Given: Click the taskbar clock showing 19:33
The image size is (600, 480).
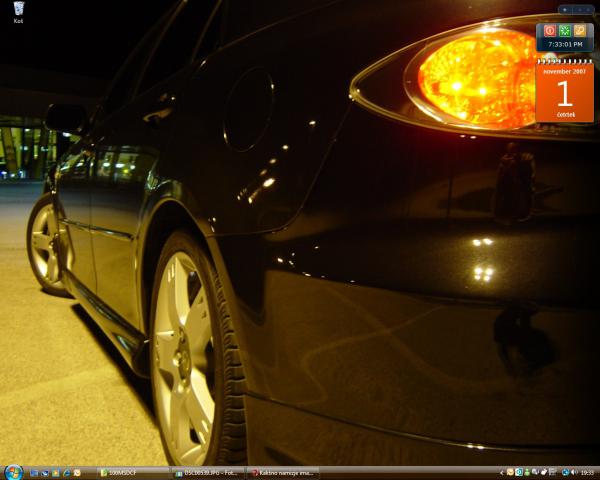Looking at the screenshot, I should point(586,472).
